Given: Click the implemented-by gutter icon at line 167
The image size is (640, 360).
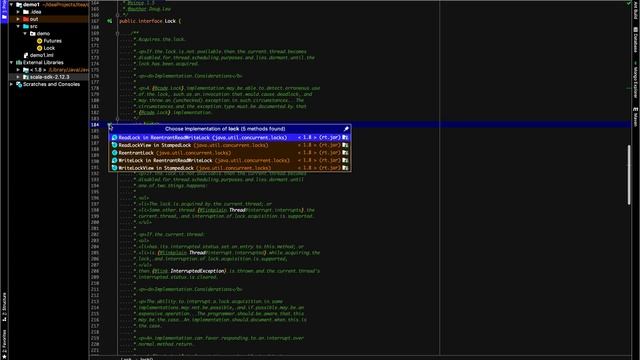Looking at the screenshot, I should click(110, 21).
